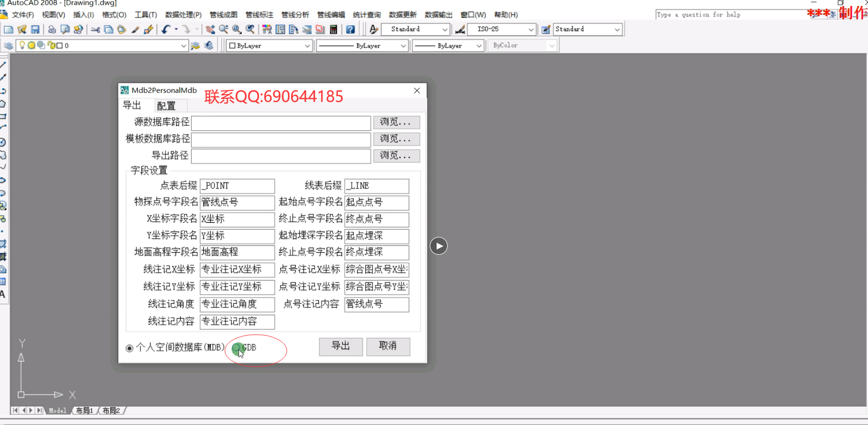Select the Circle draw tool
868x425 pixels.
tap(3, 142)
